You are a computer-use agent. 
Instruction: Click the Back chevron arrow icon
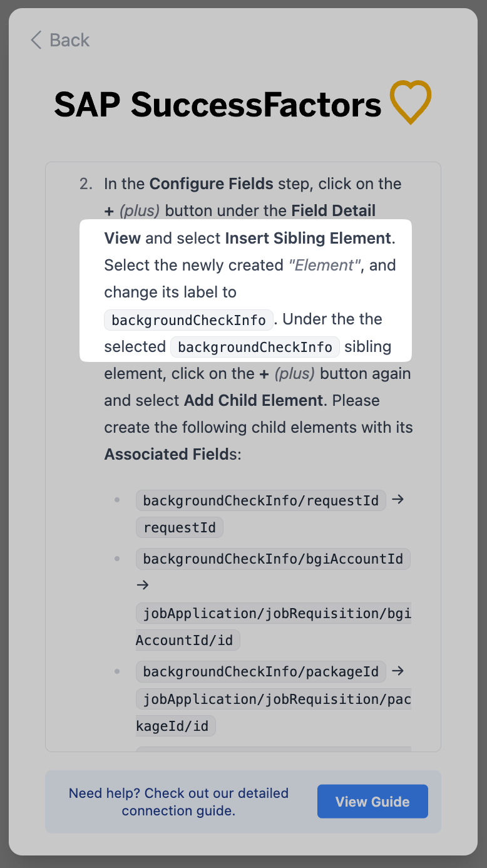pos(36,40)
